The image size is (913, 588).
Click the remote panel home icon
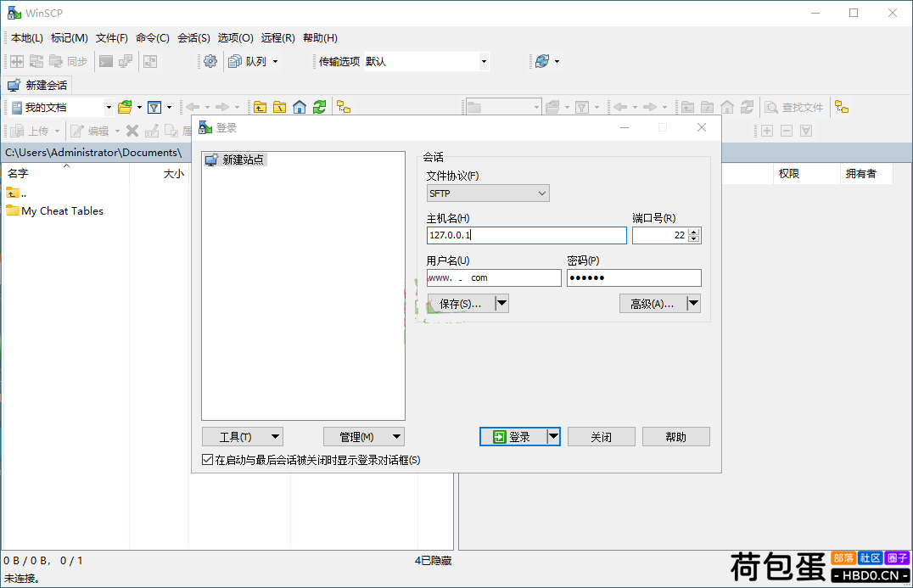tap(726, 107)
